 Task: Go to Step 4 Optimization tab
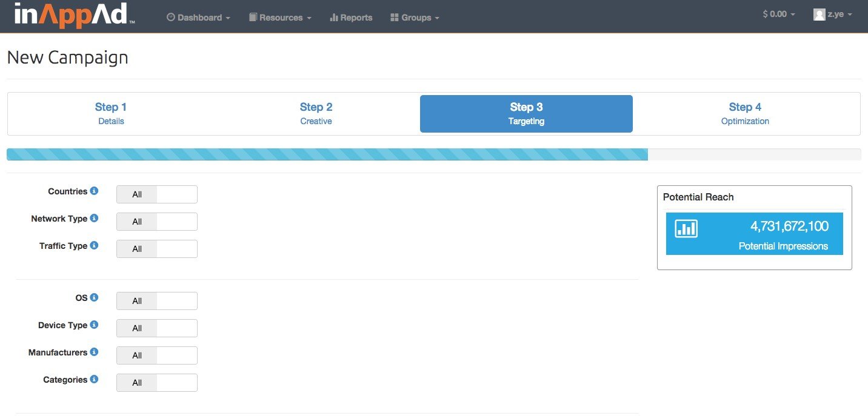(x=745, y=114)
